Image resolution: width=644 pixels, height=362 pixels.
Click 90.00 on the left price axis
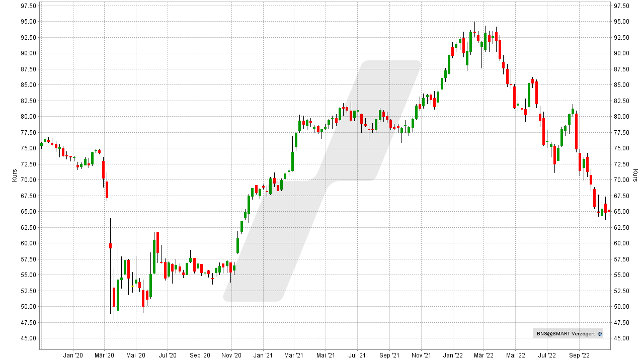point(28,53)
